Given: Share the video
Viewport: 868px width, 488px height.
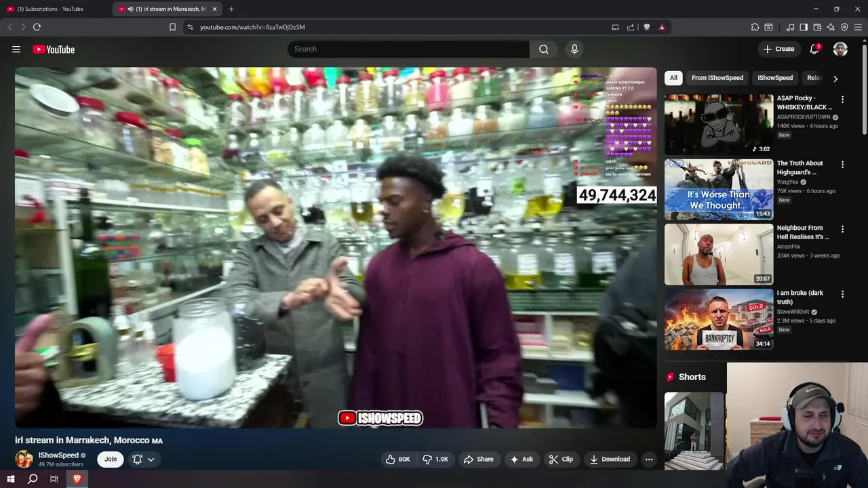Looking at the screenshot, I should click(x=478, y=459).
